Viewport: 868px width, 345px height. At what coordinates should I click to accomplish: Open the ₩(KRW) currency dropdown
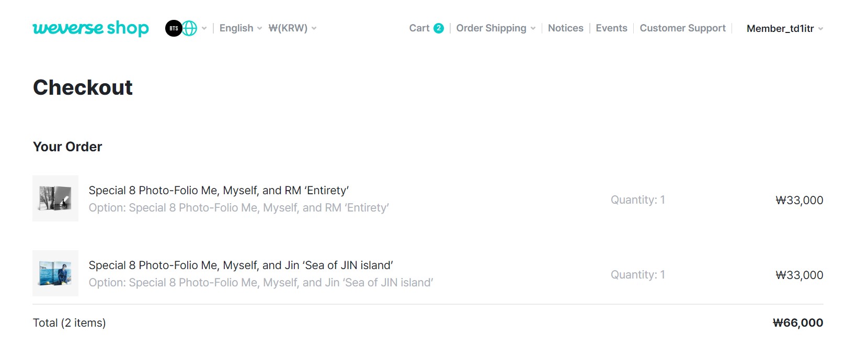[292, 28]
